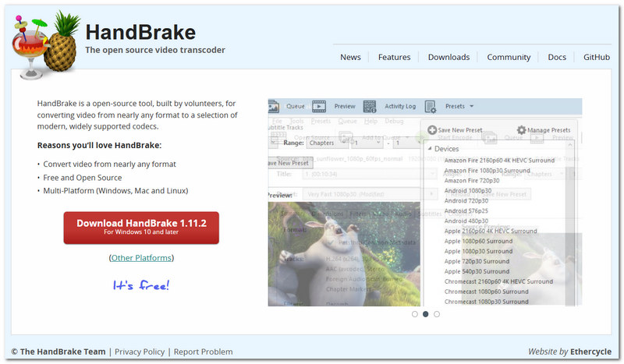Open the Range Chapters dropdown
Image resolution: width=624 pixels, height=364 pixels.
click(x=327, y=143)
